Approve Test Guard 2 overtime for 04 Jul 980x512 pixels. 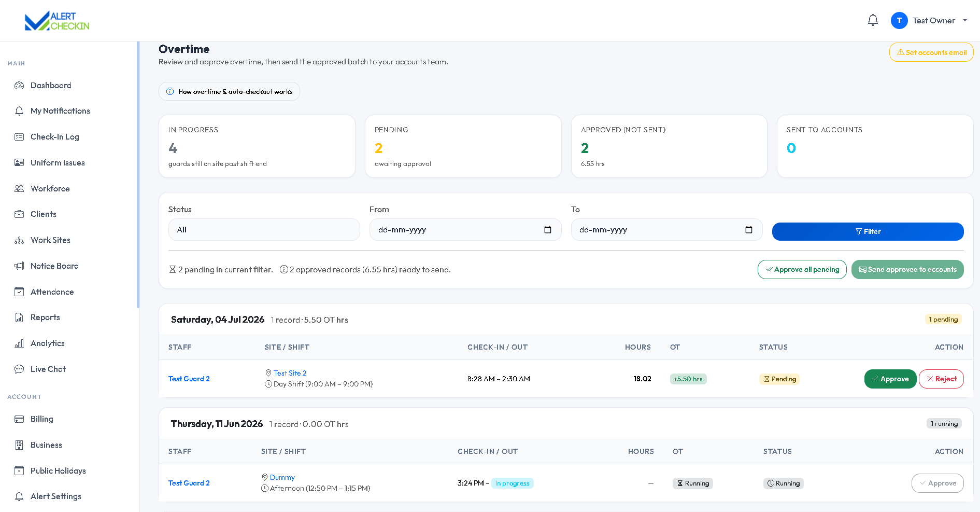coord(890,379)
